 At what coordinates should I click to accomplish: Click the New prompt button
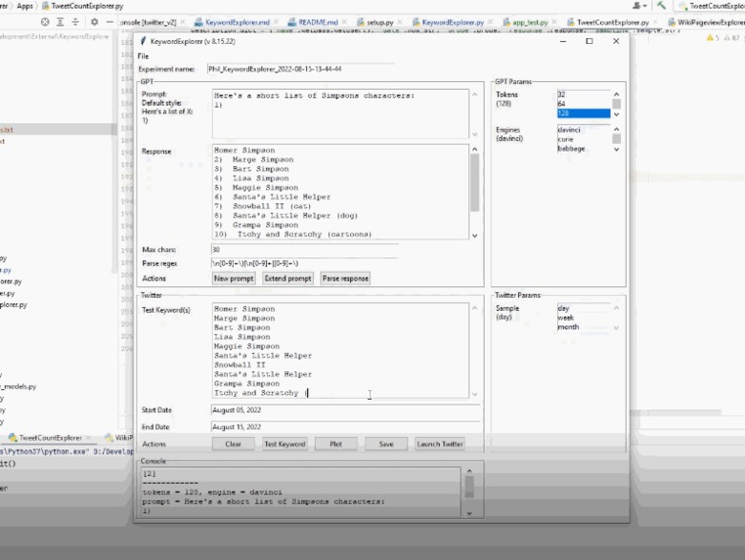point(234,279)
